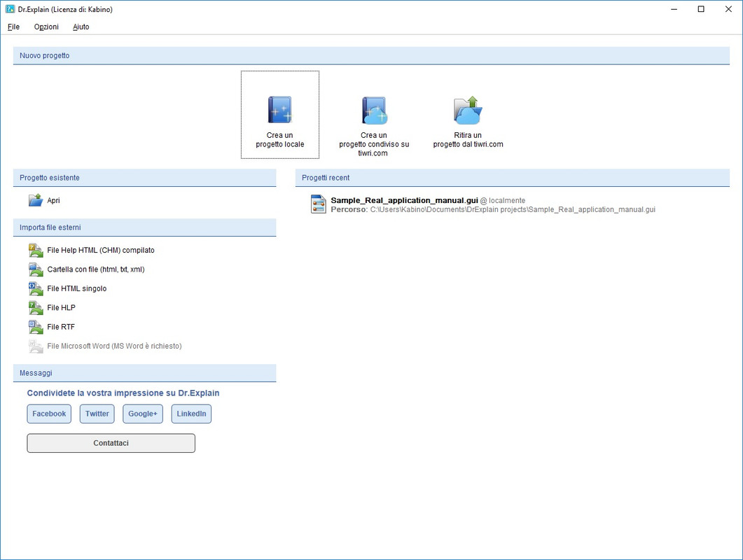Click 'Cartella con file (html, txt, xml)'
743x560 pixels.
[x=96, y=269]
